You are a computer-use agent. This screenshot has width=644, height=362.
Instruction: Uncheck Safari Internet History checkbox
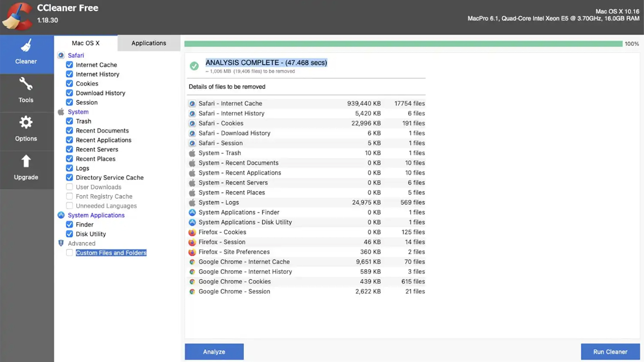click(x=70, y=74)
